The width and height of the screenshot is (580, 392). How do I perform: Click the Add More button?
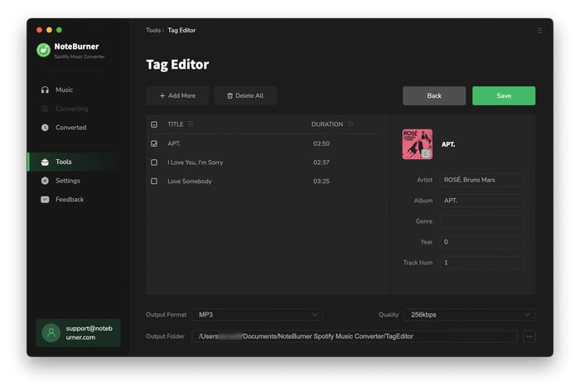(177, 96)
